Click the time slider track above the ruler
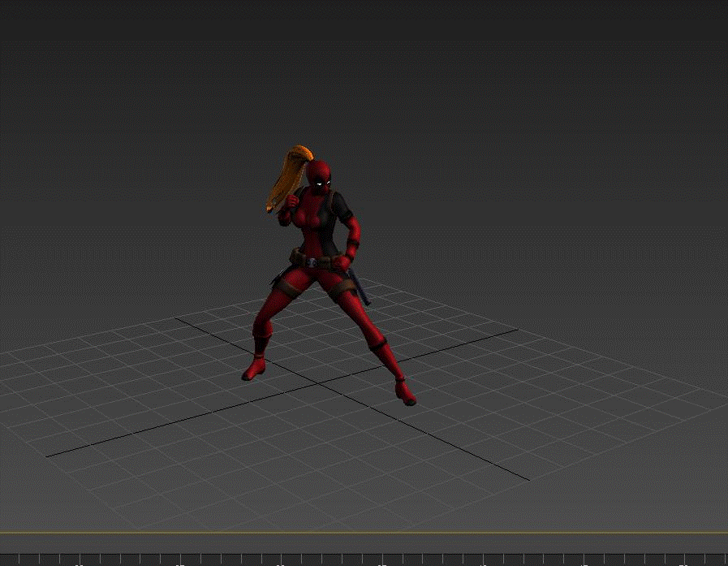The height and width of the screenshot is (566, 728). [x=364, y=542]
